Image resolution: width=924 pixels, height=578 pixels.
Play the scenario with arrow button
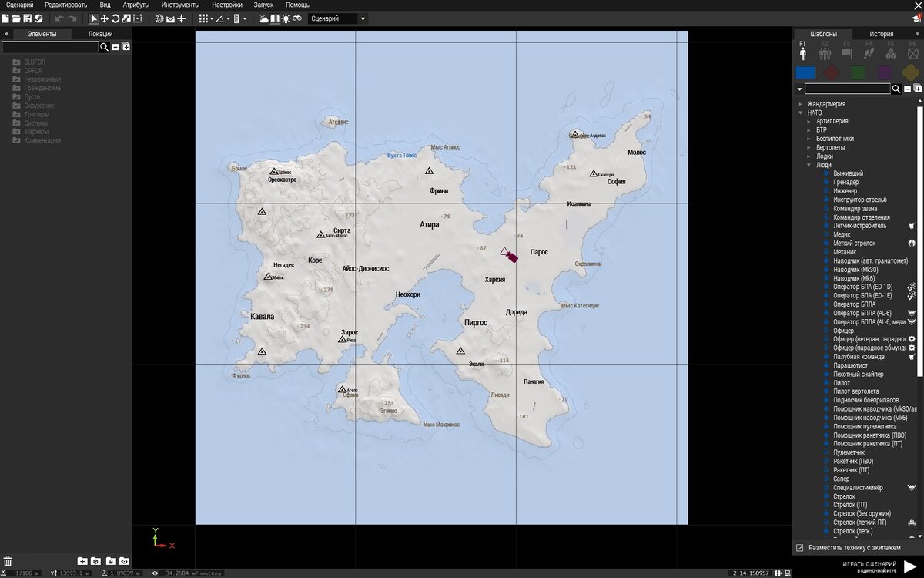coord(909,566)
